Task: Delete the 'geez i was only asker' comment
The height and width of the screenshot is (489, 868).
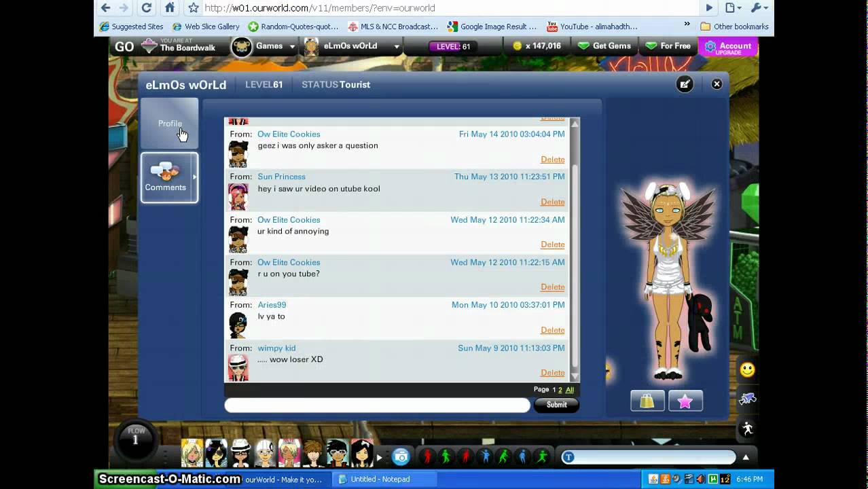Action: pyautogui.click(x=552, y=160)
